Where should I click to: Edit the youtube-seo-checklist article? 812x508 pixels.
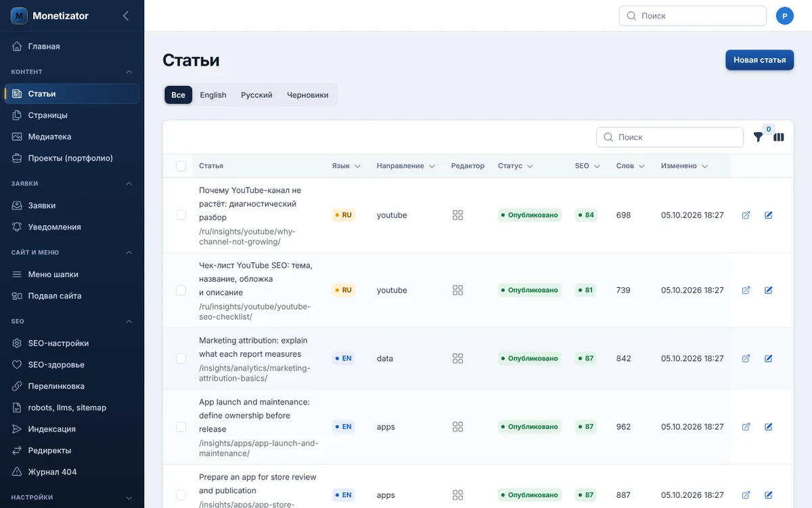(x=769, y=290)
